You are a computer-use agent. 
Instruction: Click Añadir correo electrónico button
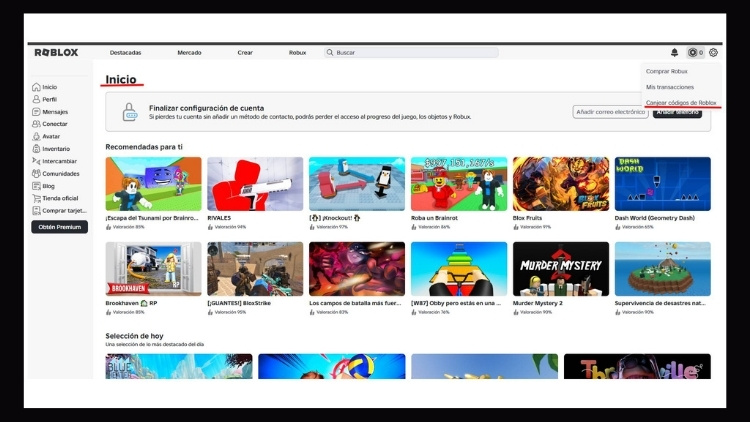610,112
